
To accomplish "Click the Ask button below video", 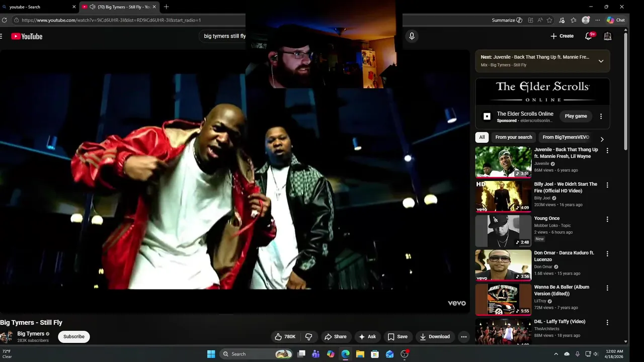I will pos(367,337).
